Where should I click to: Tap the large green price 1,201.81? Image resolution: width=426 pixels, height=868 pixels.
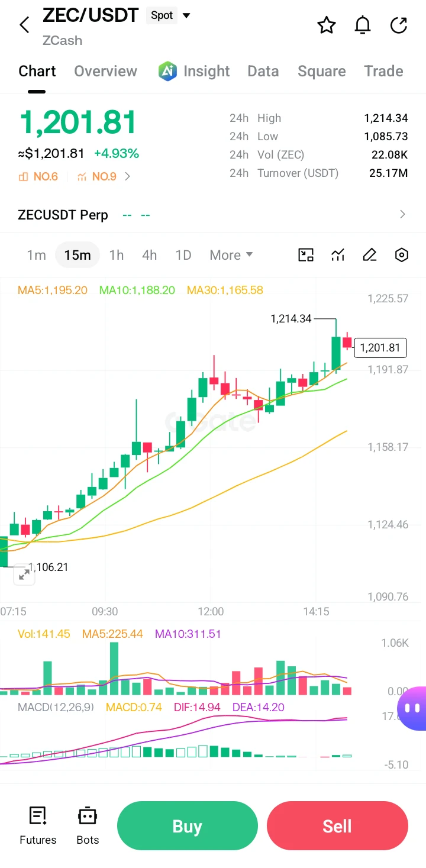click(78, 122)
